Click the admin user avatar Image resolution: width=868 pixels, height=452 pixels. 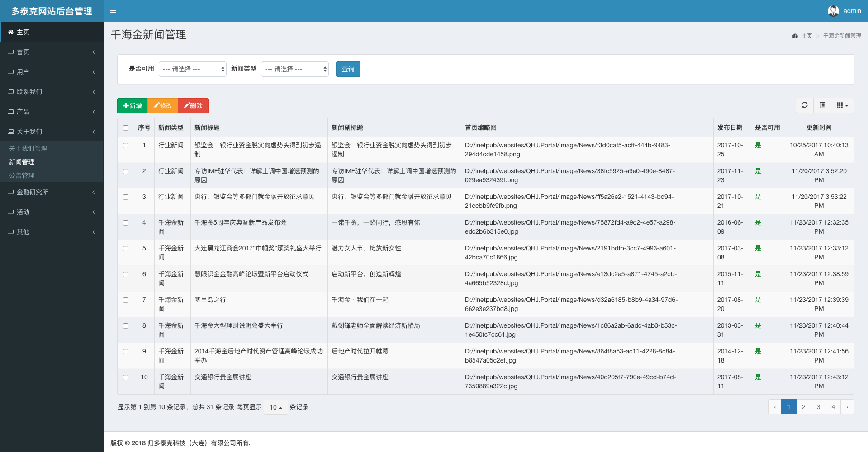(x=833, y=11)
